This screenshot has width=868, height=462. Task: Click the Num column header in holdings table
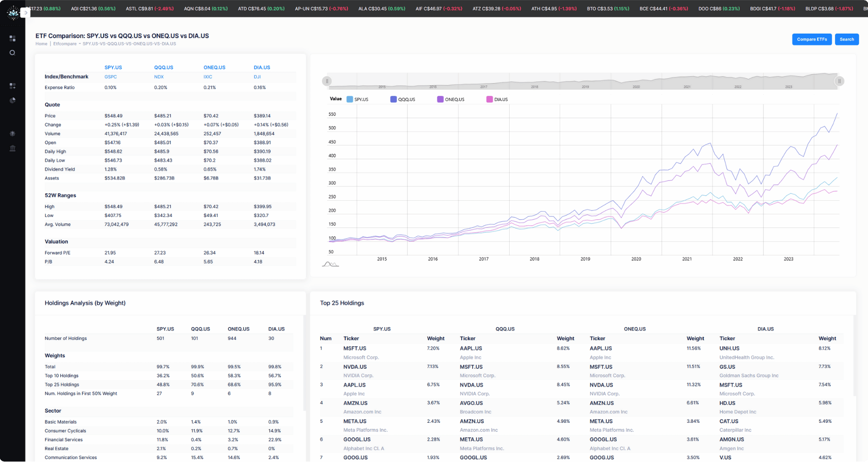326,338
